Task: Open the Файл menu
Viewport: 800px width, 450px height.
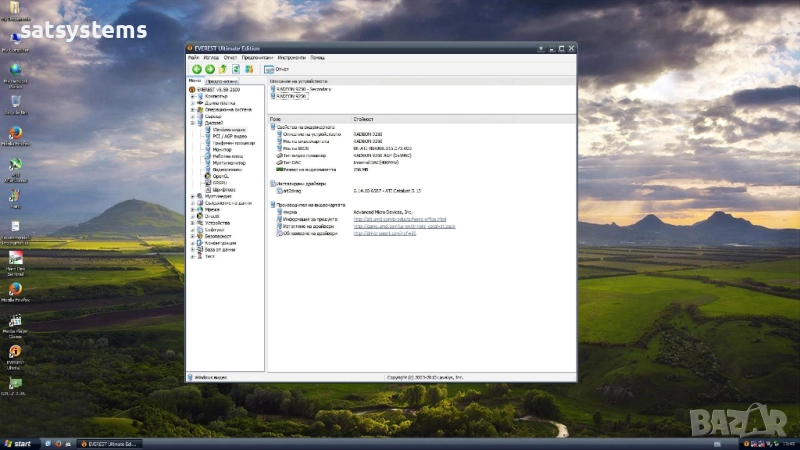Action: pos(194,58)
